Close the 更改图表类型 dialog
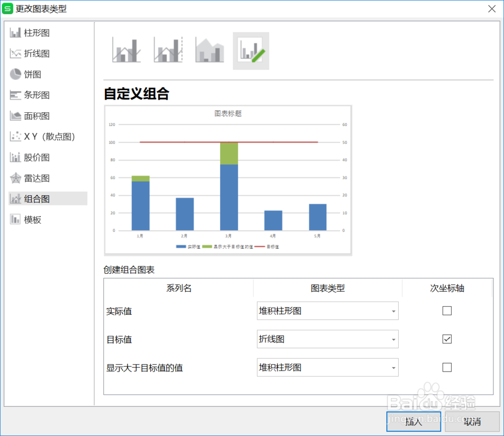504x436 pixels. click(492, 9)
